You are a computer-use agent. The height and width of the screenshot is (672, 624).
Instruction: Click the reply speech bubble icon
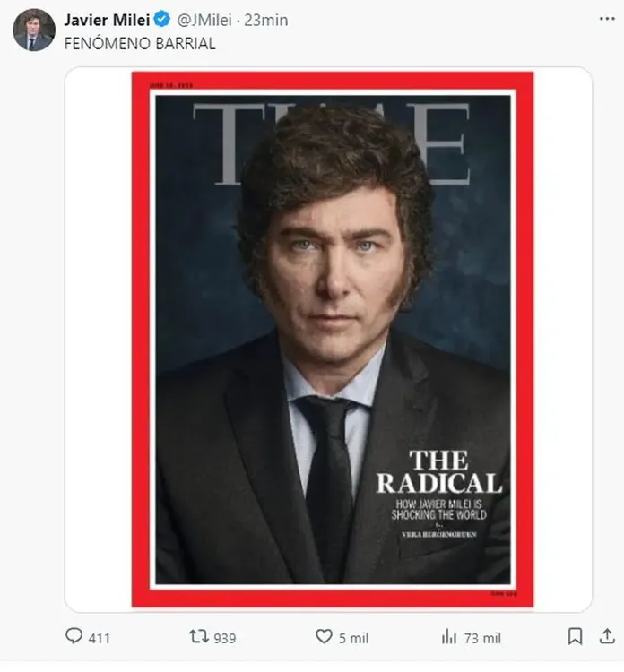pos(74,637)
